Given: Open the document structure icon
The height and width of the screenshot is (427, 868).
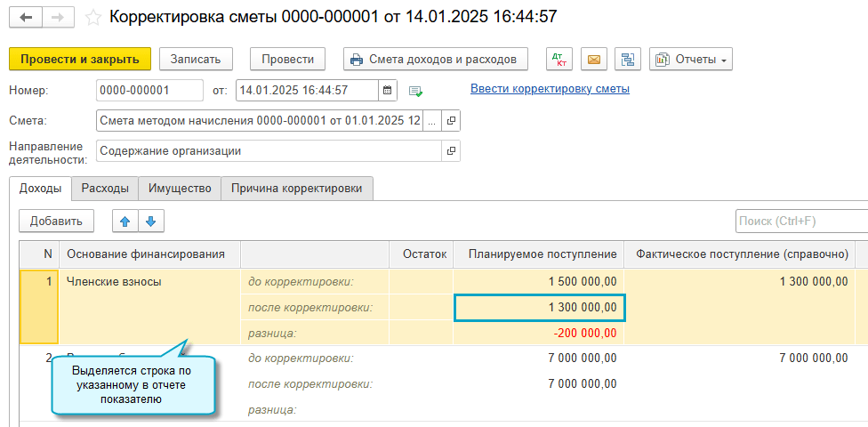Looking at the screenshot, I should [629, 60].
